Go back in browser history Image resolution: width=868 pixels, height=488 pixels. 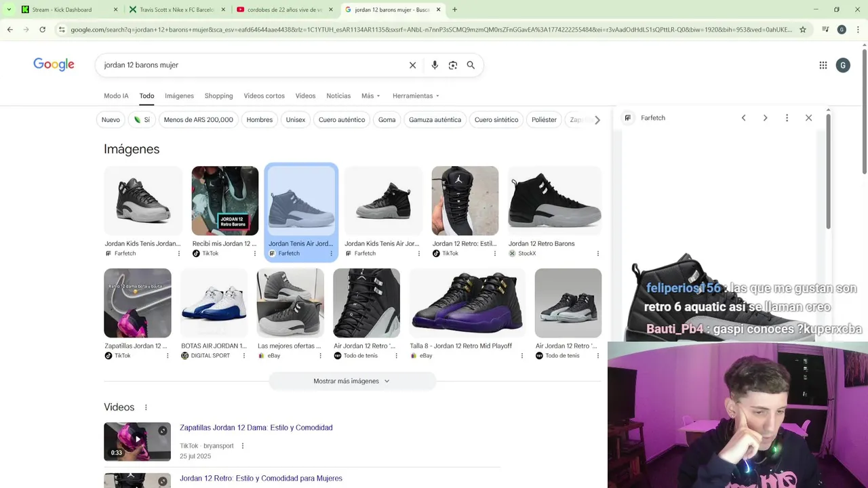pyautogui.click(x=10, y=29)
